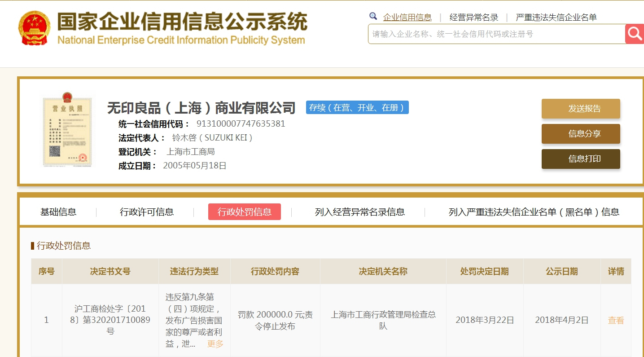Image resolution: width=644 pixels, height=357 pixels.
Task: Click the 公示日期 column header
Action: tap(562, 271)
